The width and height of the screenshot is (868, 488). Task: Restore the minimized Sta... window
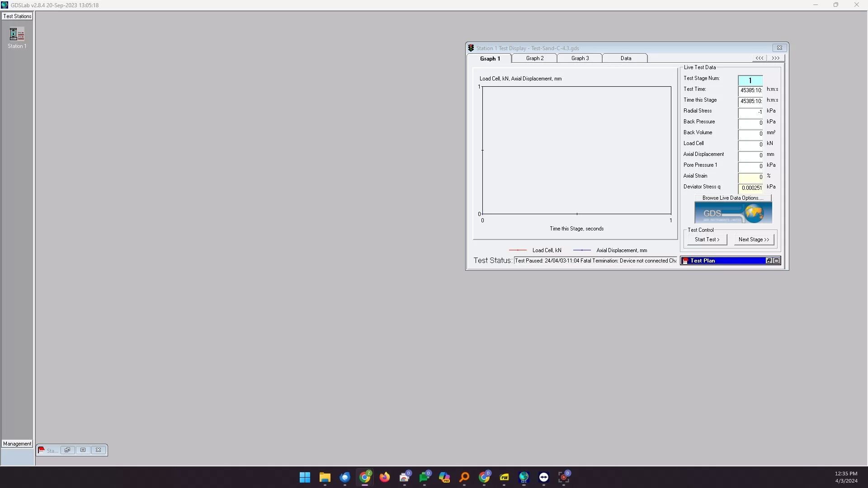click(x=67, y=450)
